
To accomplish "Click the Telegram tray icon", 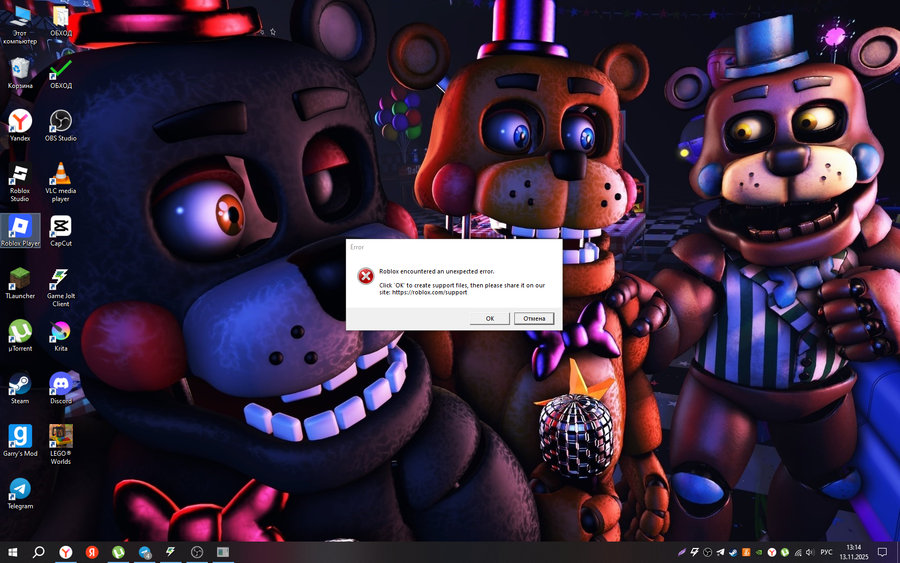I will [x=720, y=552].
